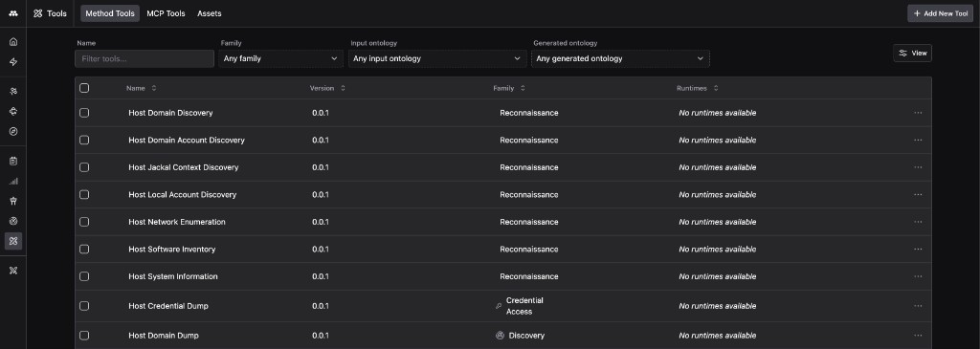Open row menu for Host Network Enumeration
The width and height of the screenshot is (980, 349).
pyautogui.click(x=918, y=222)
